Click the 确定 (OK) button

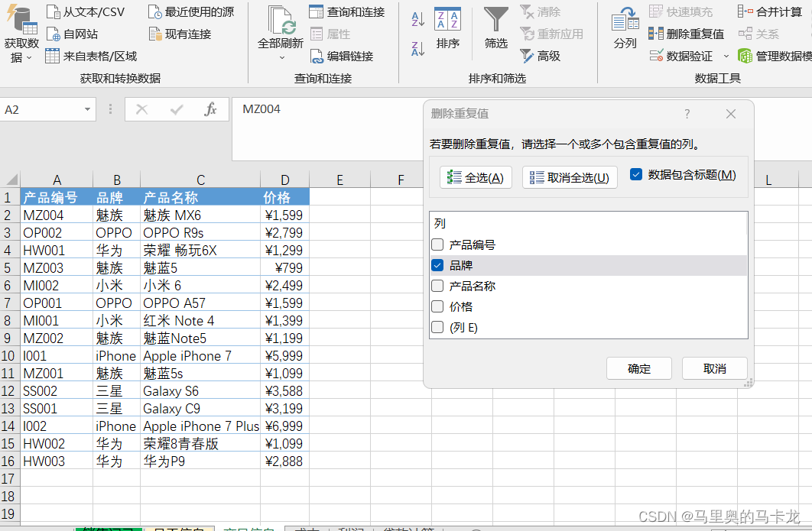coord(639,368)
